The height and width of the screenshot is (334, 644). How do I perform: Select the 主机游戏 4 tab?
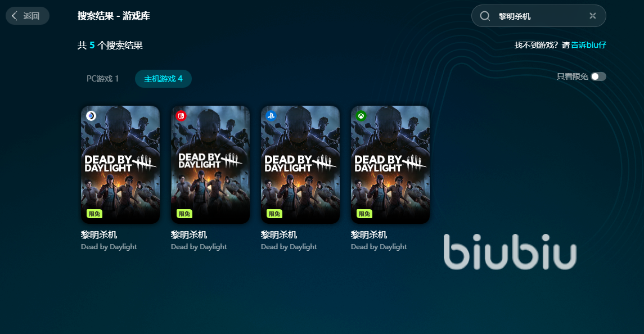(x=164, y=79)
